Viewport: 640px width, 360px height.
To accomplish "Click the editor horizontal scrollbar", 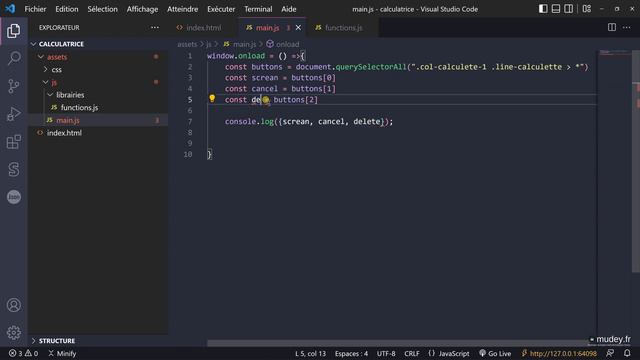I will point(397,343).
